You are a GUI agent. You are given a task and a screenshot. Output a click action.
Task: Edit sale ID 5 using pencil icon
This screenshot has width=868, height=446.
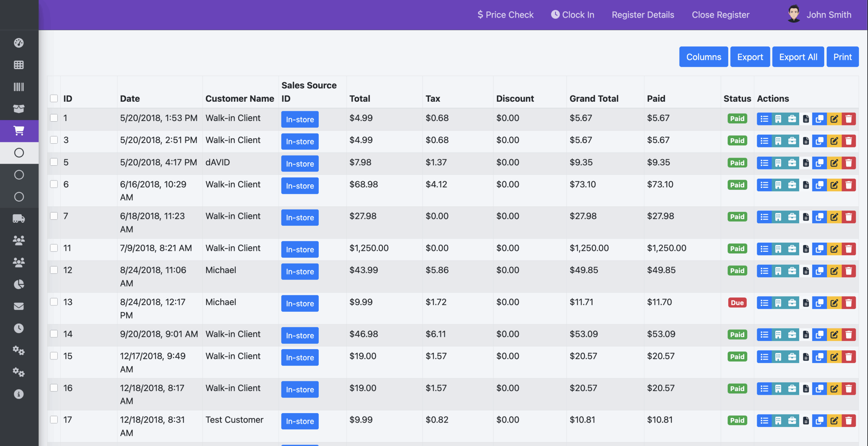(x=834, y=163)
